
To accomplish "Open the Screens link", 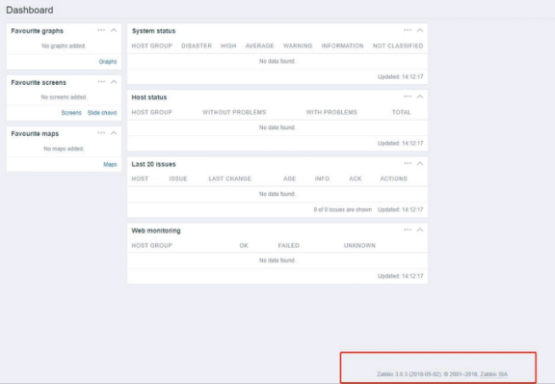I will (71, 113).
